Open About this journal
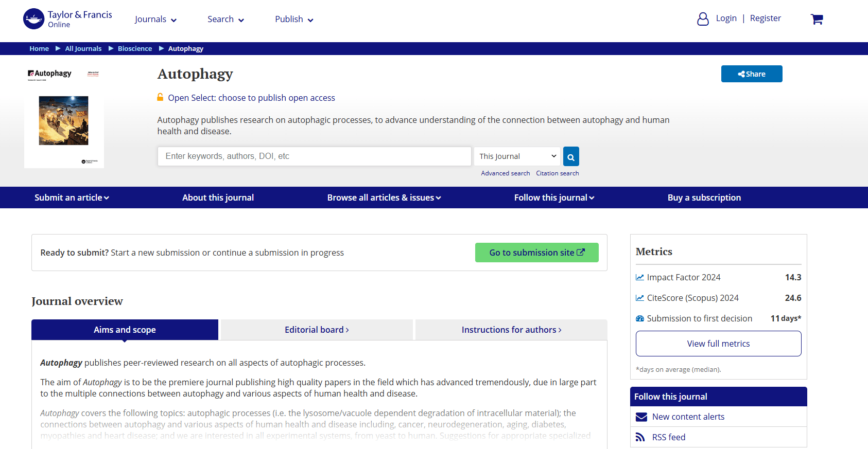This screenshot has width=868, height=449. [x=218, y=197]
